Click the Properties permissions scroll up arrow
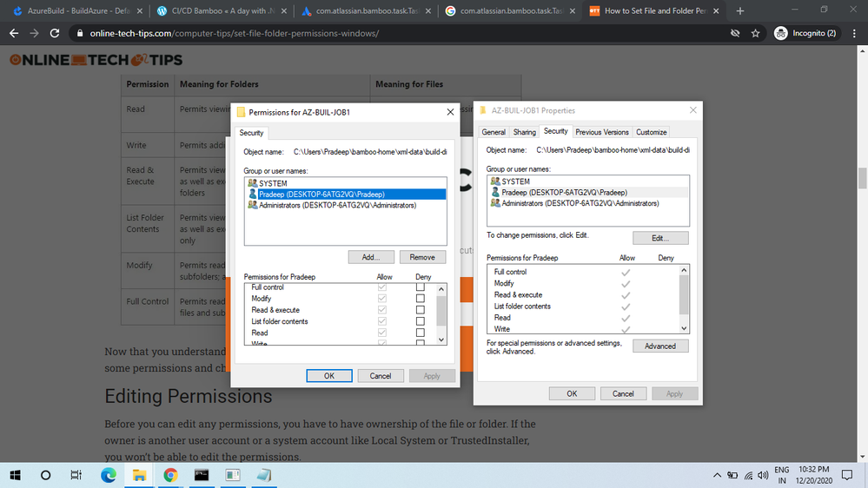Screen dimensions: 868x488 [684, 270]
